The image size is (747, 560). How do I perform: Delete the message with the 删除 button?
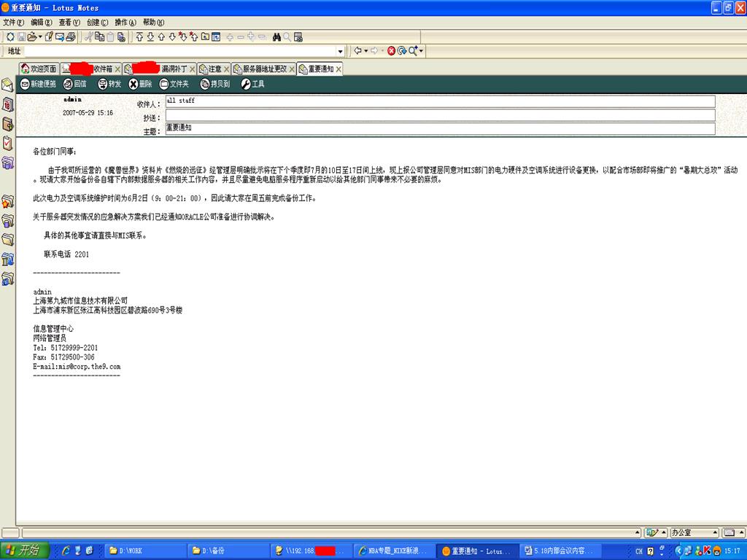pos(140,84)
